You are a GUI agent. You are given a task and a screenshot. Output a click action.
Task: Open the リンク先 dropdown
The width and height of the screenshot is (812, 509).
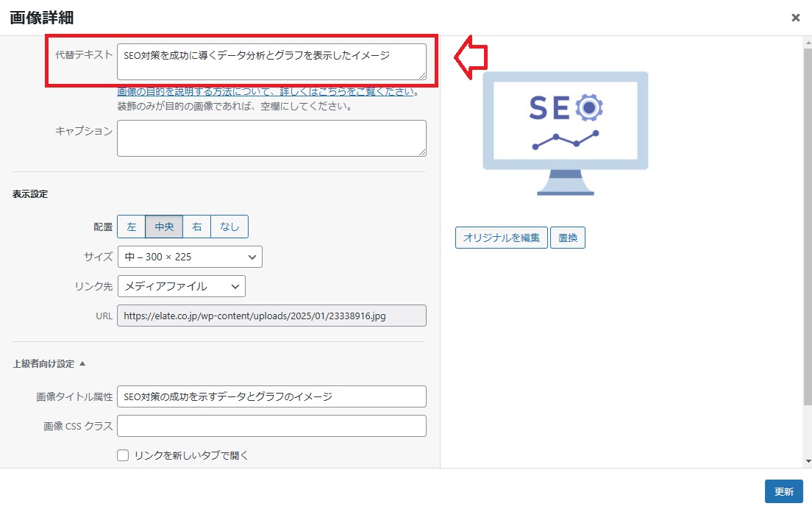(181, 286)
